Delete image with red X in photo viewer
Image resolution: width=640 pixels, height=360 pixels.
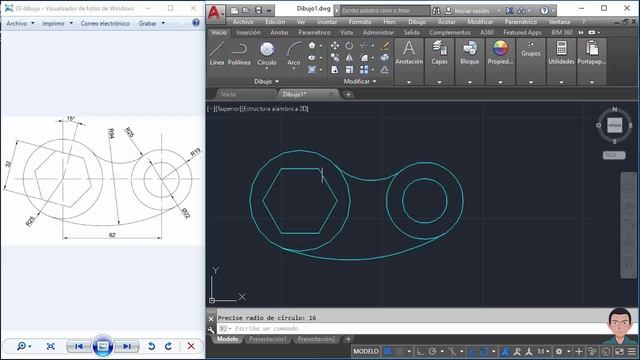tap(191, 346)
